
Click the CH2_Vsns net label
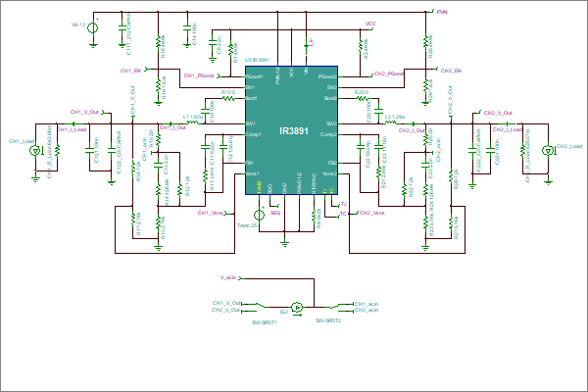(x=372, y=213)
